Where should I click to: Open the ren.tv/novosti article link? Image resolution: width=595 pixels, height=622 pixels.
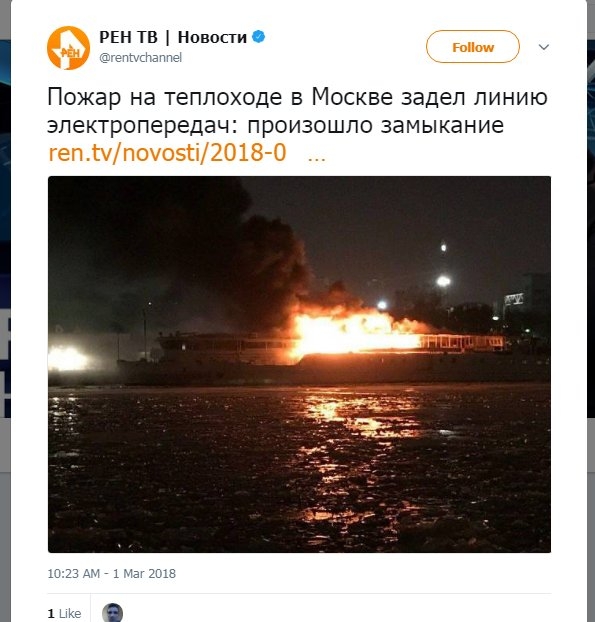pyautogui.click(x=167, y=153)
